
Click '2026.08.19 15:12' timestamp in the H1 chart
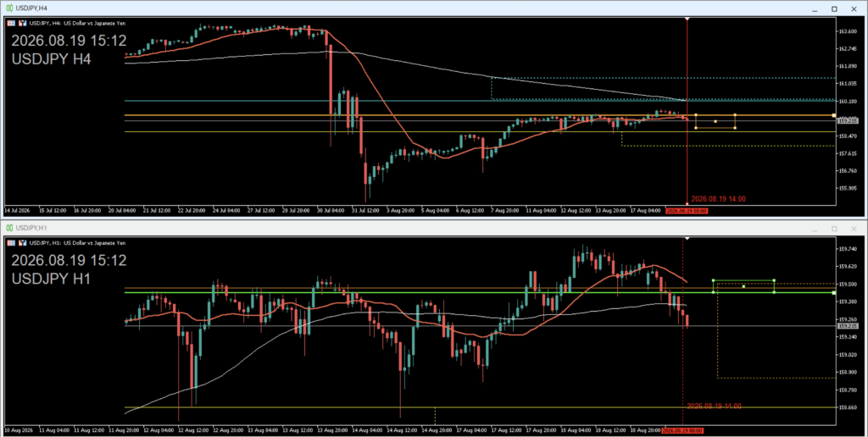coord(69,260)
